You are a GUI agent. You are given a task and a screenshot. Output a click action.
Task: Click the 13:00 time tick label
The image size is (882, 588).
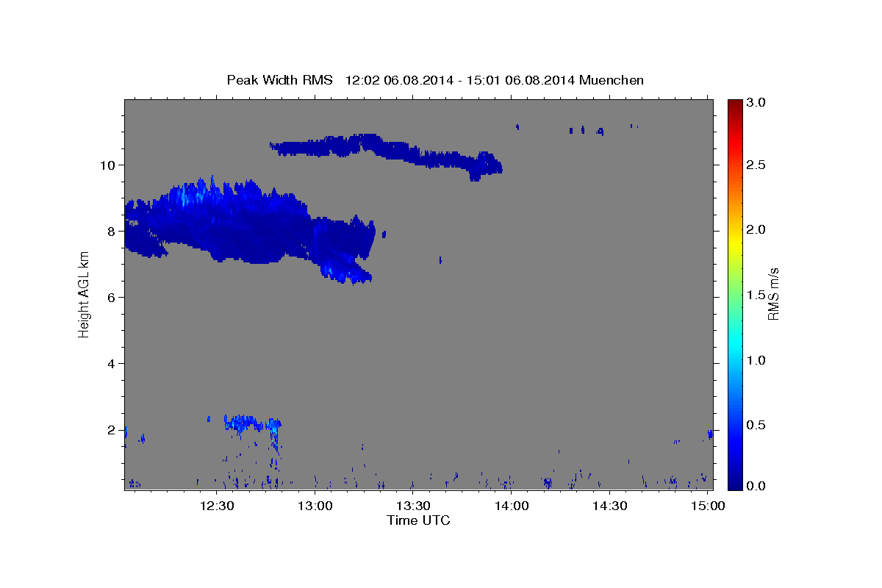click(x=315, y=506)
